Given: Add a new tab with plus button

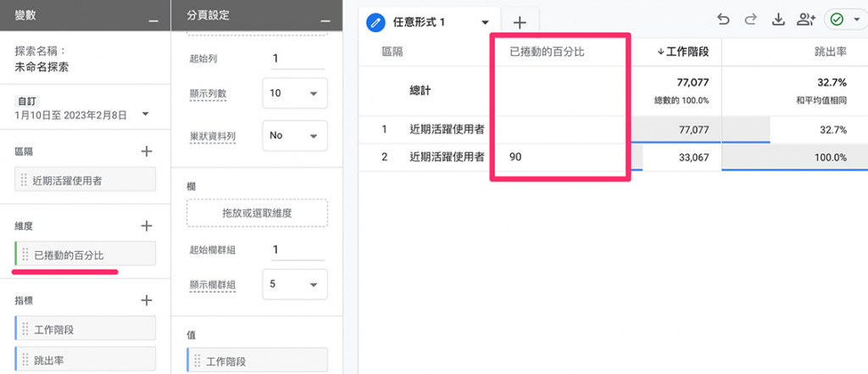Looking at the screenshot, I should pyautogui.click(x=520, y=22).
